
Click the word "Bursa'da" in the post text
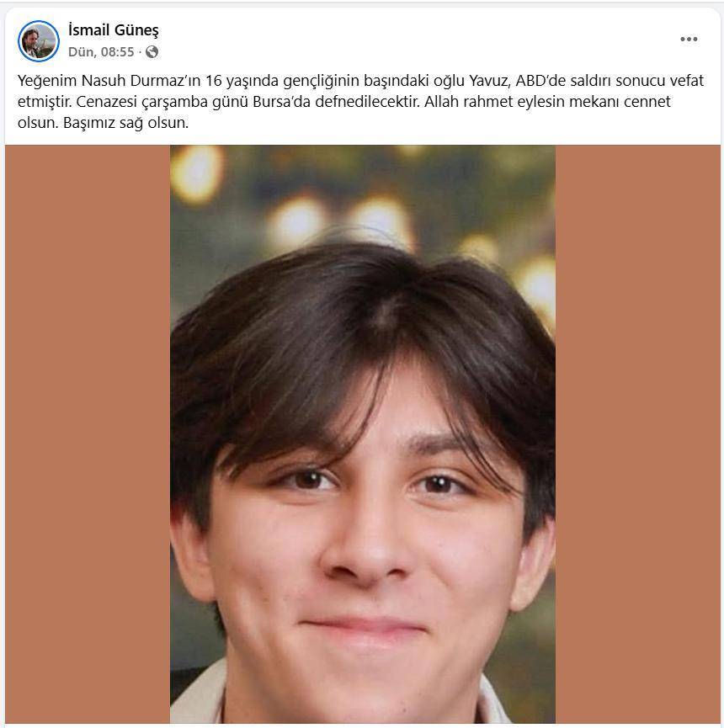282,102
